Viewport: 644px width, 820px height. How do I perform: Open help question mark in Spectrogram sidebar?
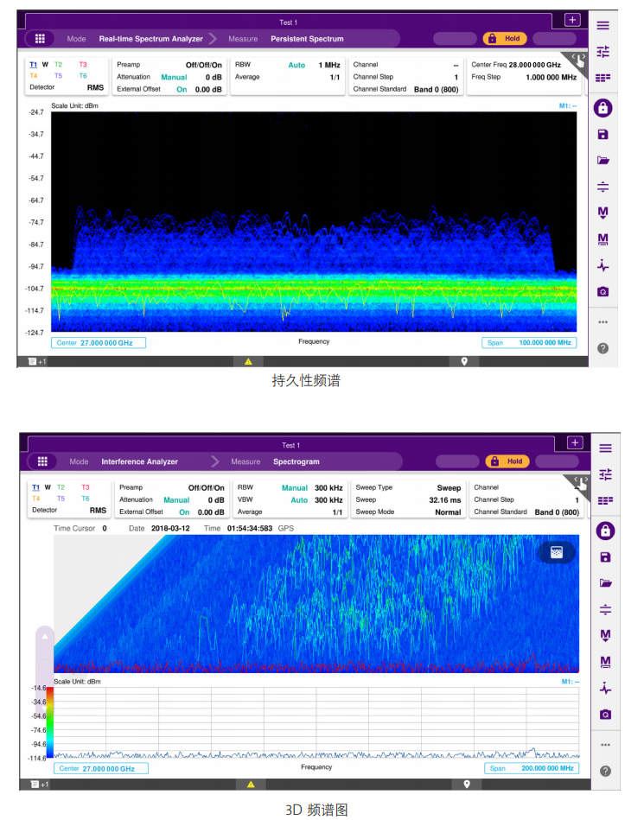[x=605, y=771]
